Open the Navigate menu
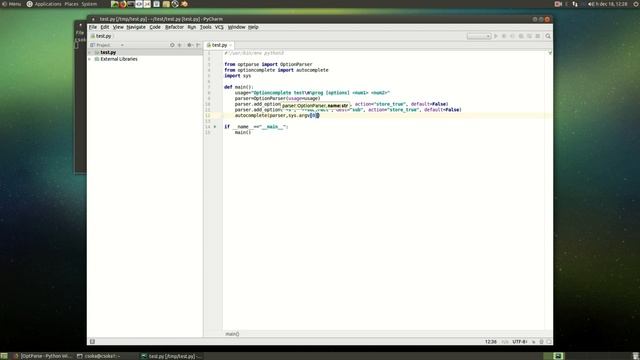The width and height of the screenshot is (640, 360). tap(136, 27)
